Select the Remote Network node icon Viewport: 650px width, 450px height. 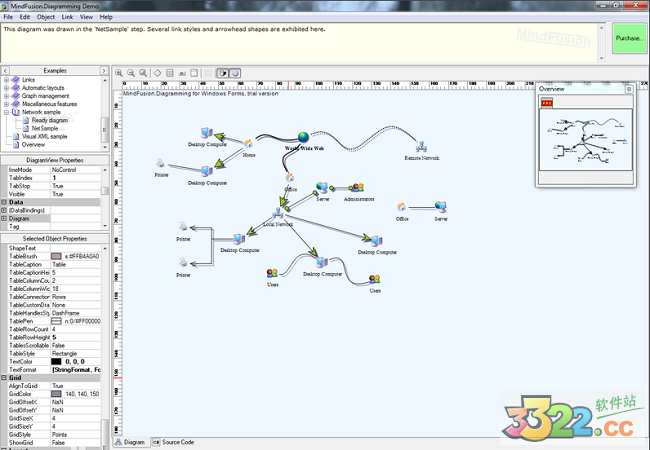tap(421, 146)
